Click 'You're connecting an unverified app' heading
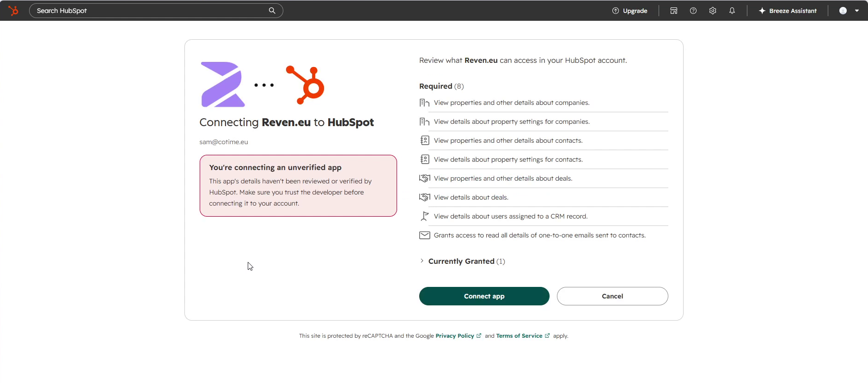The image size is (868, 383). coord(275,167)
